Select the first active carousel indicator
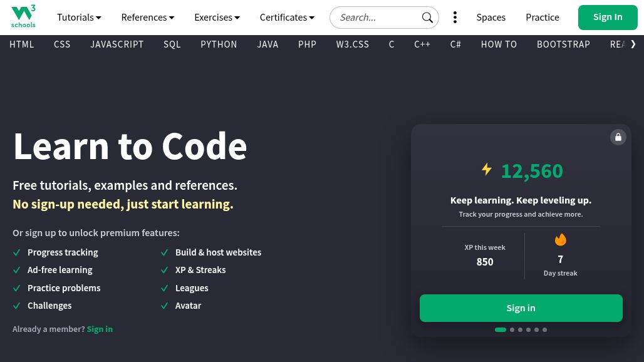This screenshot has height=362, width=644. tap(501, 329)
